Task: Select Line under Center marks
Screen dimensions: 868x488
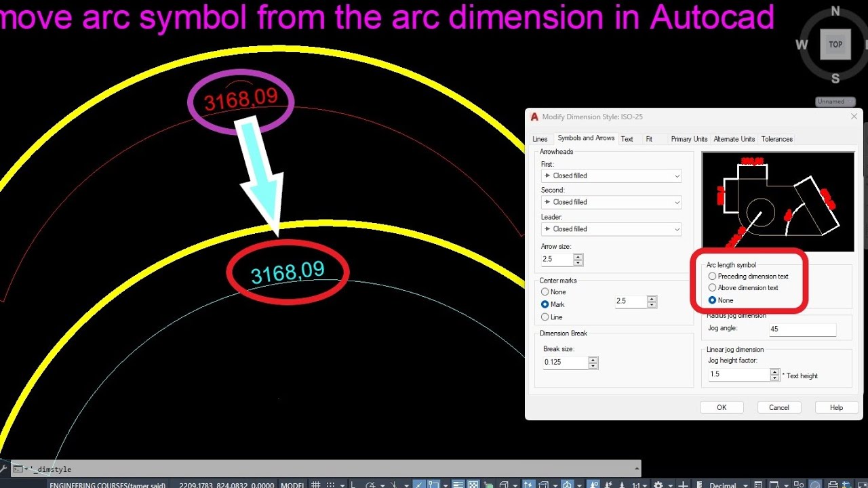Action: pos(552,317)
